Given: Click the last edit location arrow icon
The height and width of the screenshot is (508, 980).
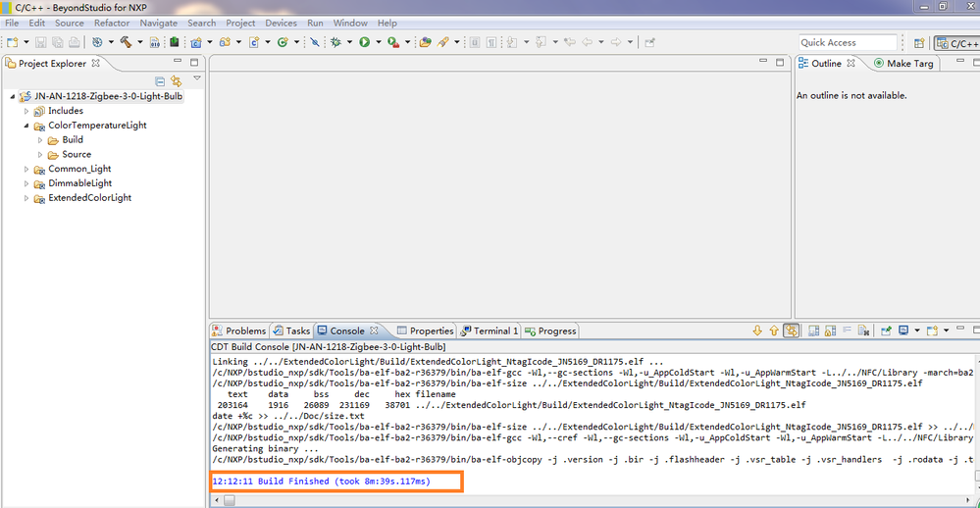Looking at the screenshot, I should (x=569, y=42).
